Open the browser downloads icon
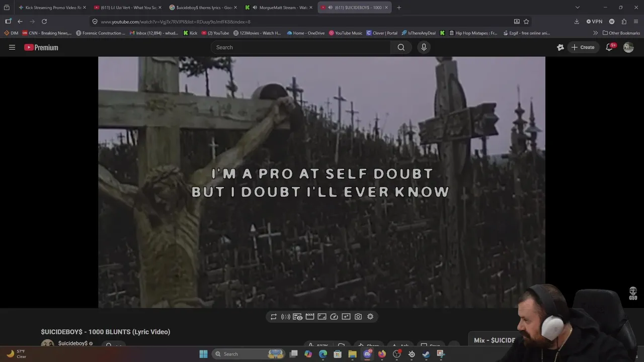 [577, 22]
